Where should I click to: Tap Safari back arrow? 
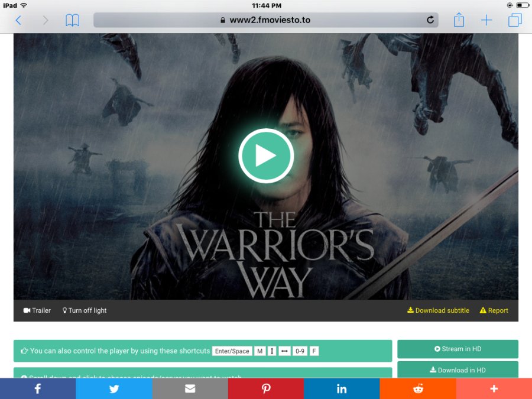pyautogui.click(x=18, y=21)
